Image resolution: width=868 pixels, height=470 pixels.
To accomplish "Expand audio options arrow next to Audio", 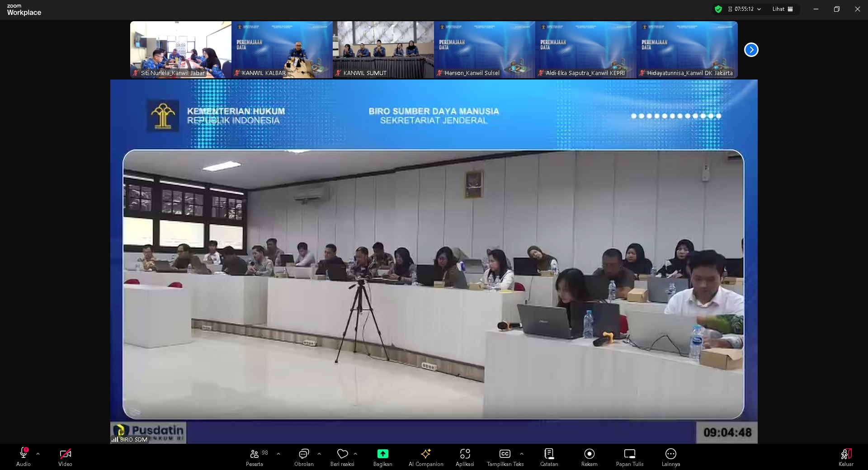I will click(x=38, y=454).
